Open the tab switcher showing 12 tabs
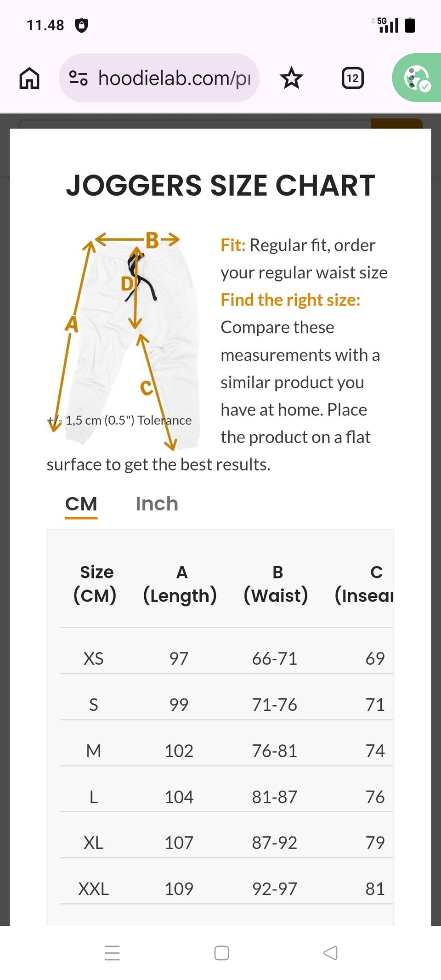The image size is (441, 980). (352, 78)
